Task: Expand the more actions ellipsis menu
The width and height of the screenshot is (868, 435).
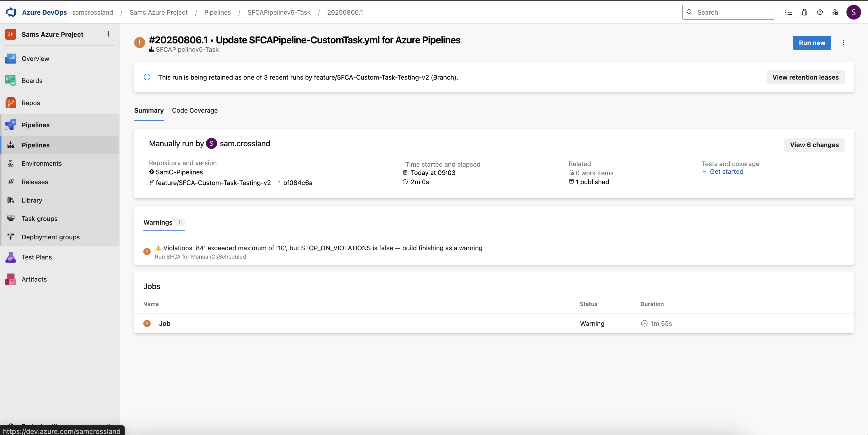Action: click(843, 43)
